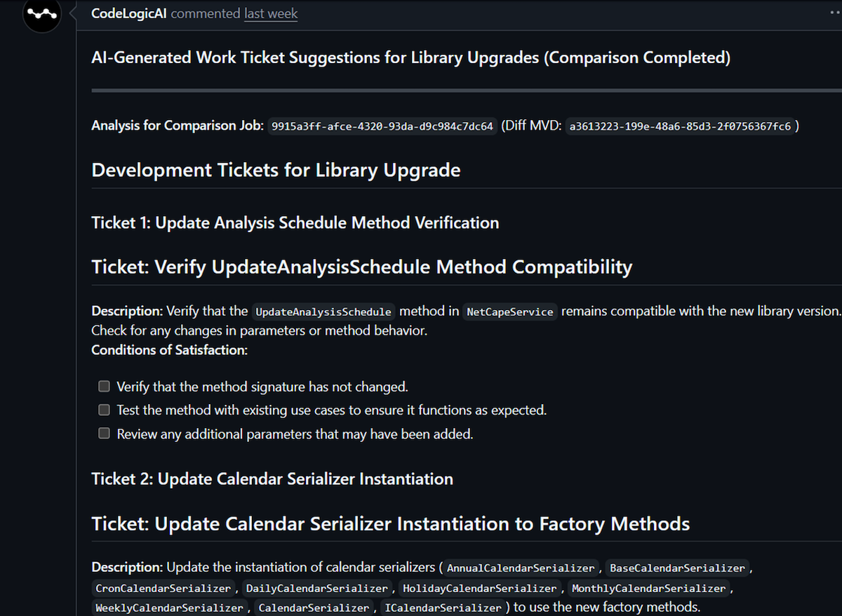
Task: Click the "last week" timestamp link
Action: 270,13
